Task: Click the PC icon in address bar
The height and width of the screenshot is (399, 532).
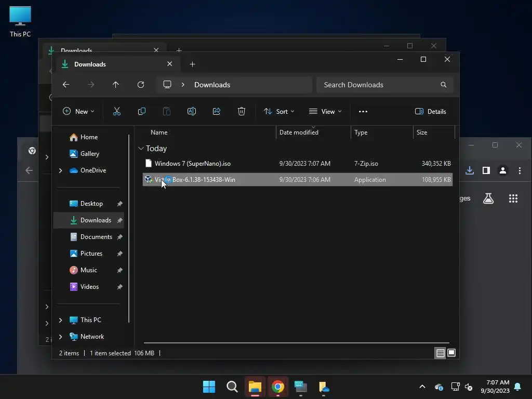Action: tap(167, 85)
